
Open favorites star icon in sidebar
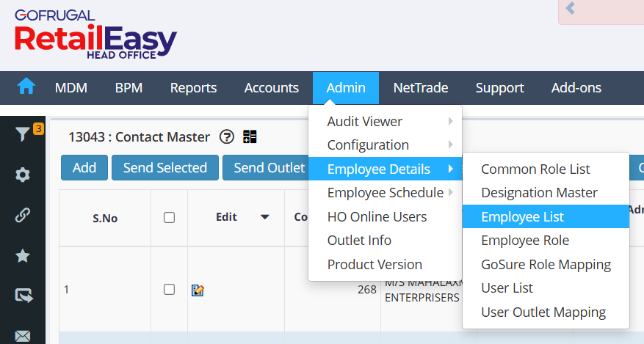click(23, 255)
